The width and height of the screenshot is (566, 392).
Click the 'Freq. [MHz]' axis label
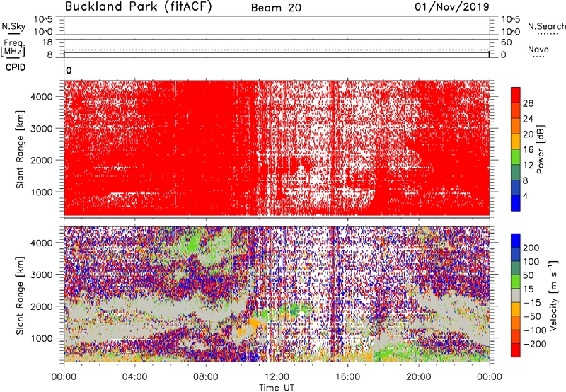pos(13,47)
